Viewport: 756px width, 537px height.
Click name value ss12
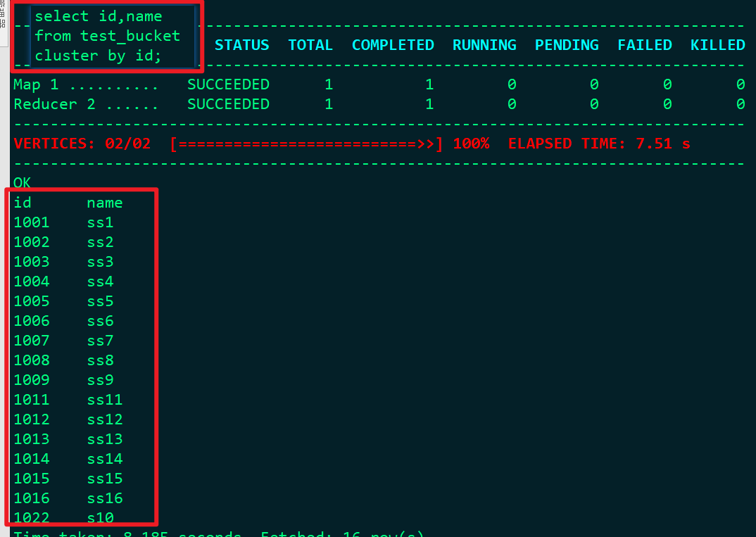tap(105, 419)
